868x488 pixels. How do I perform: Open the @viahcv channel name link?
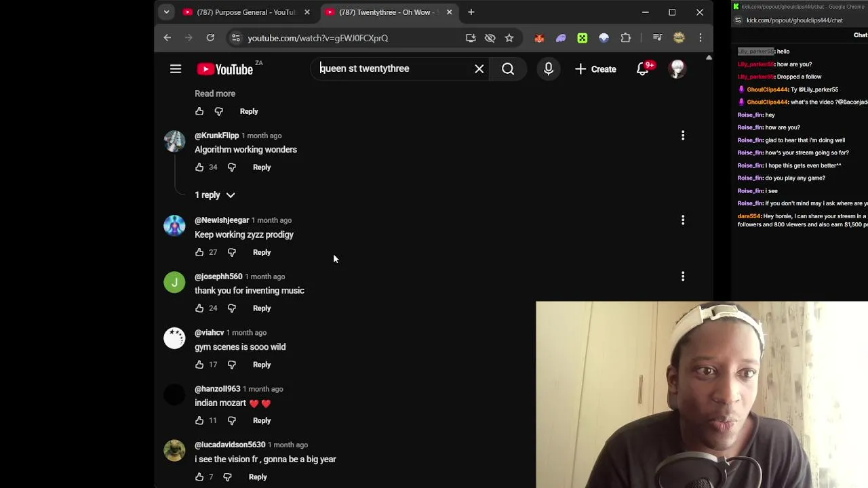pyautogui.click(x=210, y=333)
